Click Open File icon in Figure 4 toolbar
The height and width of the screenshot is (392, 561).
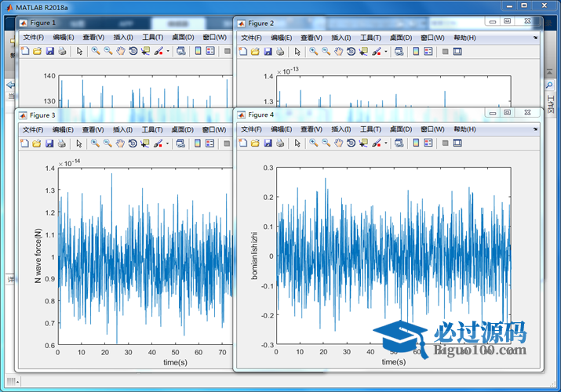pos(255,143)
